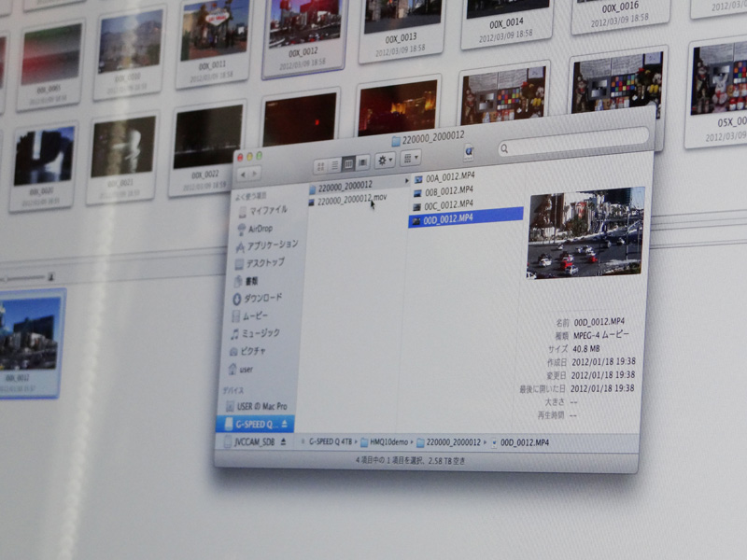Go forward in Finder history

coord(255,174)
